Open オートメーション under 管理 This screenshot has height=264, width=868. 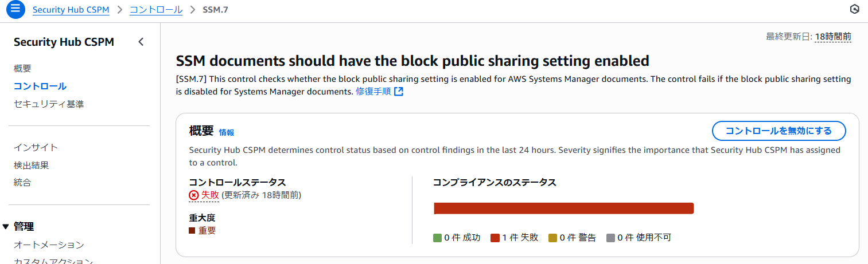49,245
